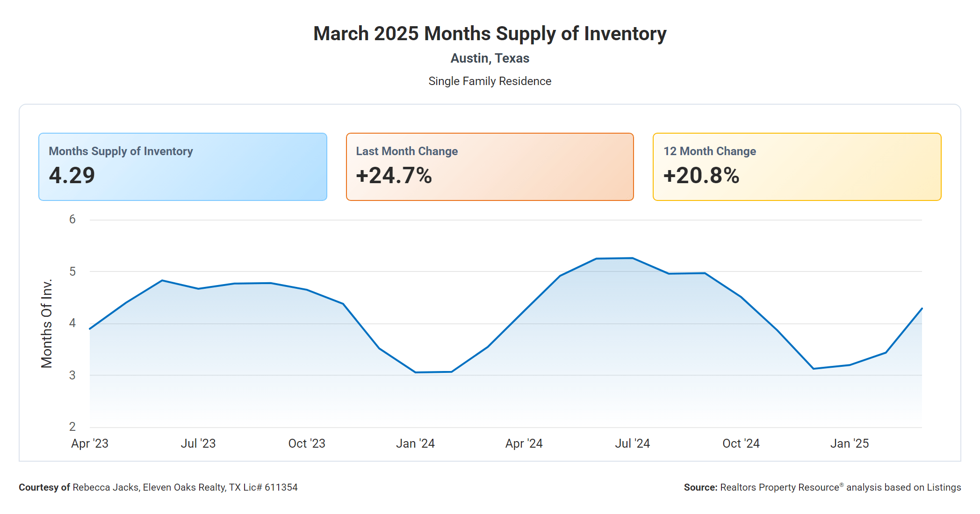The height and width of the screenshot is (514, 980).
Task: Click the Oct '23 axis marker
Action: tap(307, 443)
